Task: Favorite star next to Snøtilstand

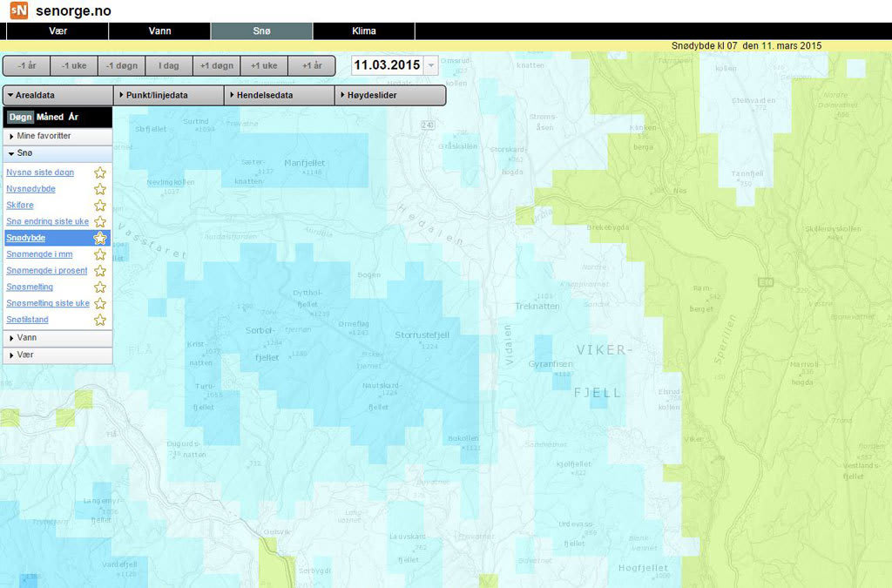Action: point(100,320)
